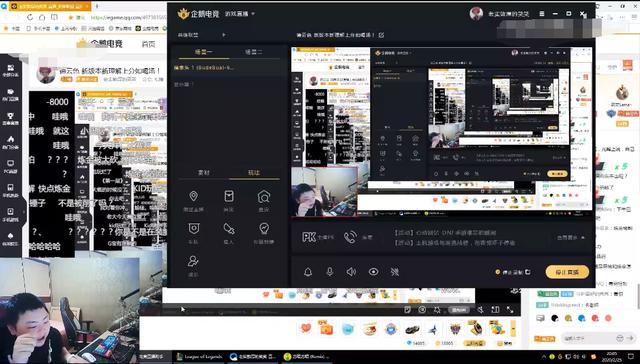Image resolution: width=640 pixels, height=364 pixels.
Task: Click the card-shaped feature icon
Action: click(x=229, y=196)
